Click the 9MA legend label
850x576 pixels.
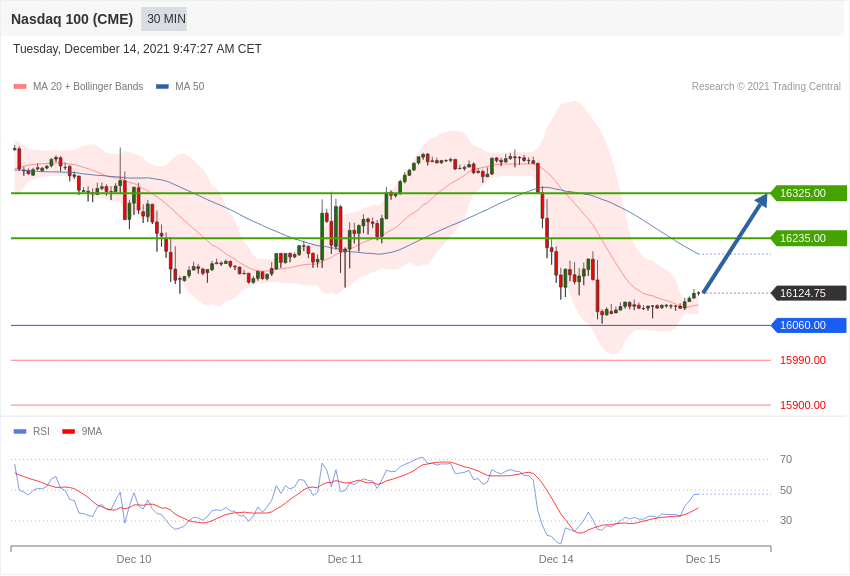coord(92,431)
